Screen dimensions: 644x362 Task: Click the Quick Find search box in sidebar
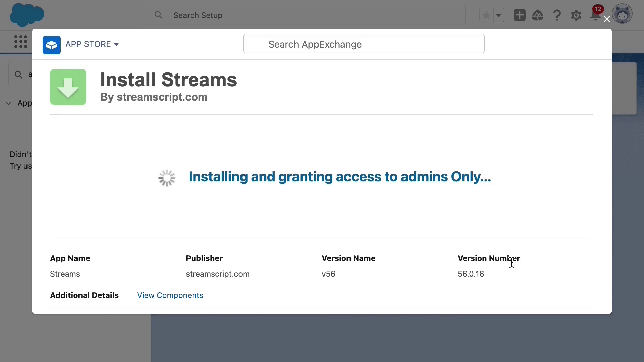point(21,74)
